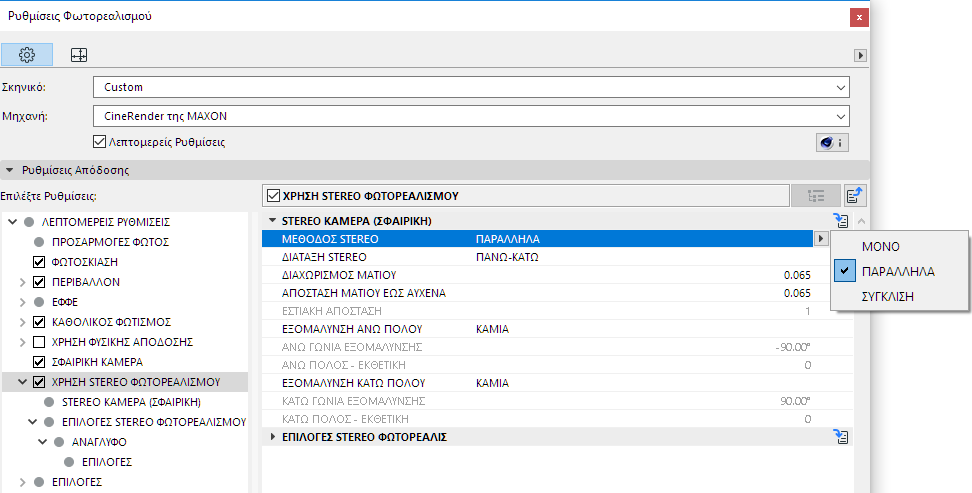Image resolution: width=972 pixels, height=493 pixels.
Task: Expand the ΚΑΘΟΛΙΚΟΣ ΦΩΤΙΣΜΟΣ tree node
Action: pyautogui.click(x=23, y=322)
